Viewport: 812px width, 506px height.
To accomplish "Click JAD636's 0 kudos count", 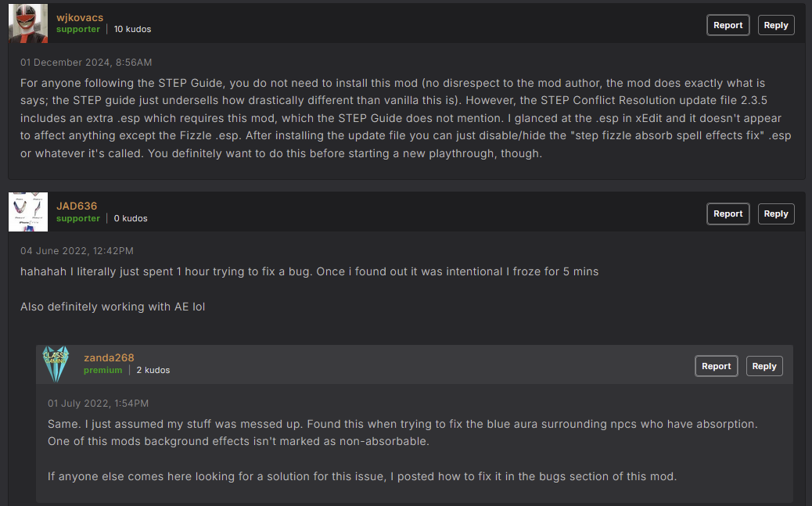I will point(131,218).
